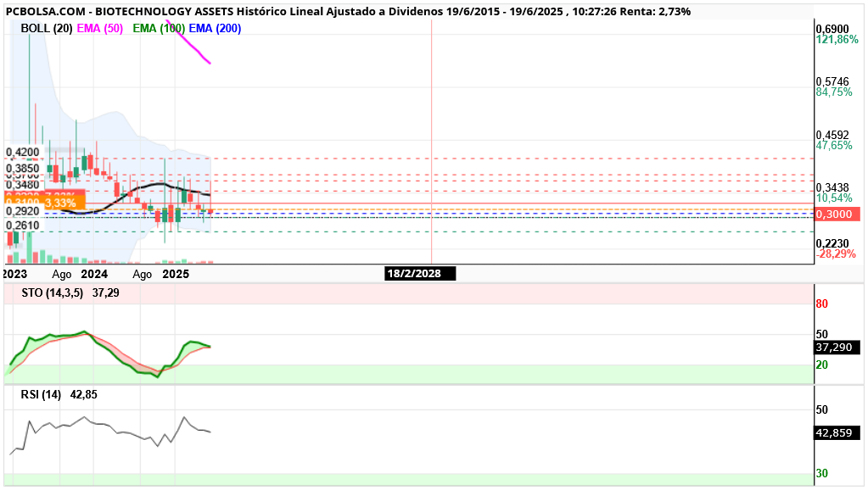The image size is (868, 490).
Task: Click the 0,3850 resistance level label
Action: click(23, 168)
